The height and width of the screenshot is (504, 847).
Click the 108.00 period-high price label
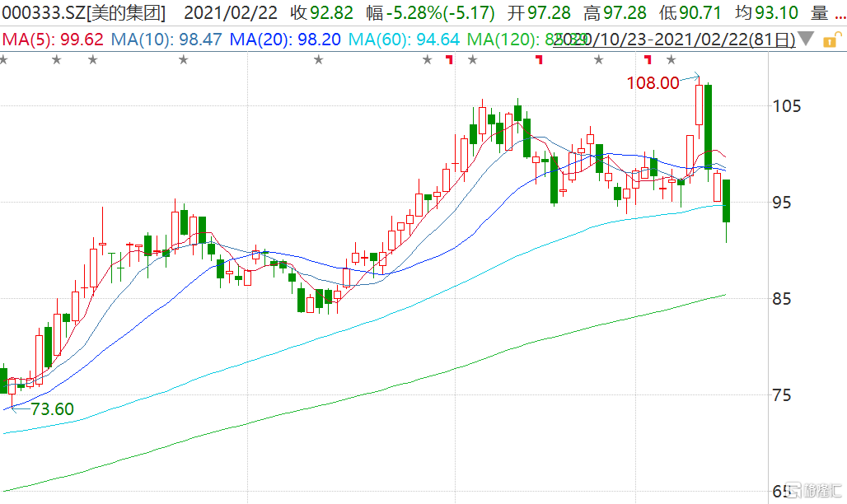click(653, 82)
